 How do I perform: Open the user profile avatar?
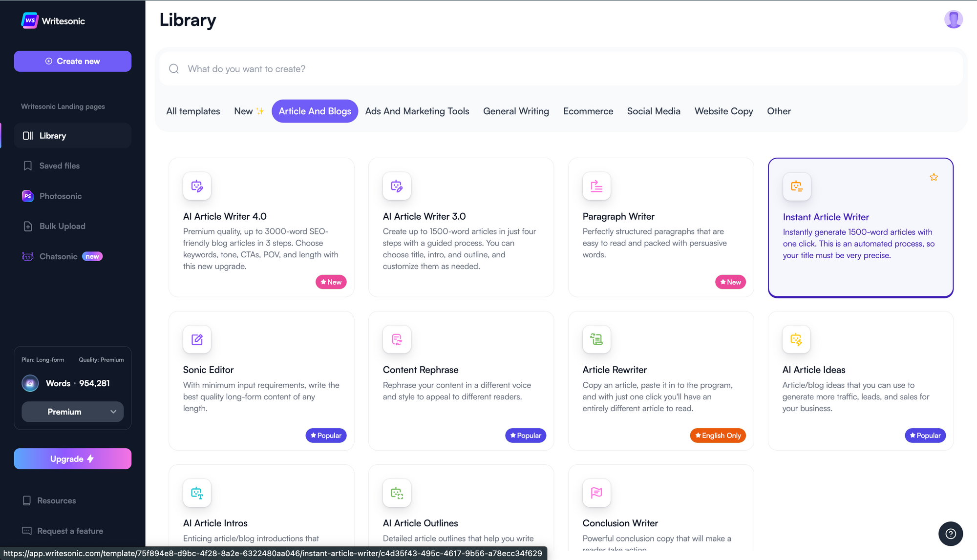point(953,20)
